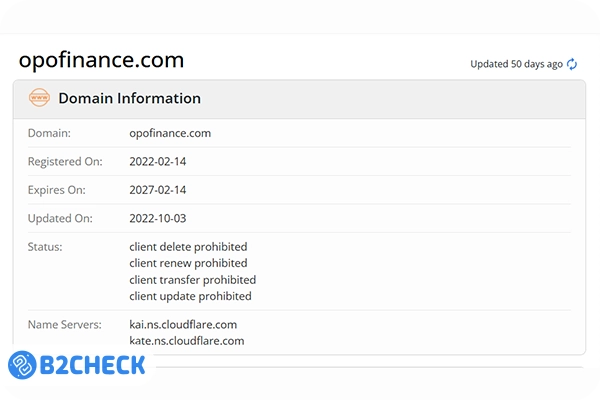Click 'client delete prohibited' status
Viewport: 600px width, 400px height.
click(x=188, y=247)
